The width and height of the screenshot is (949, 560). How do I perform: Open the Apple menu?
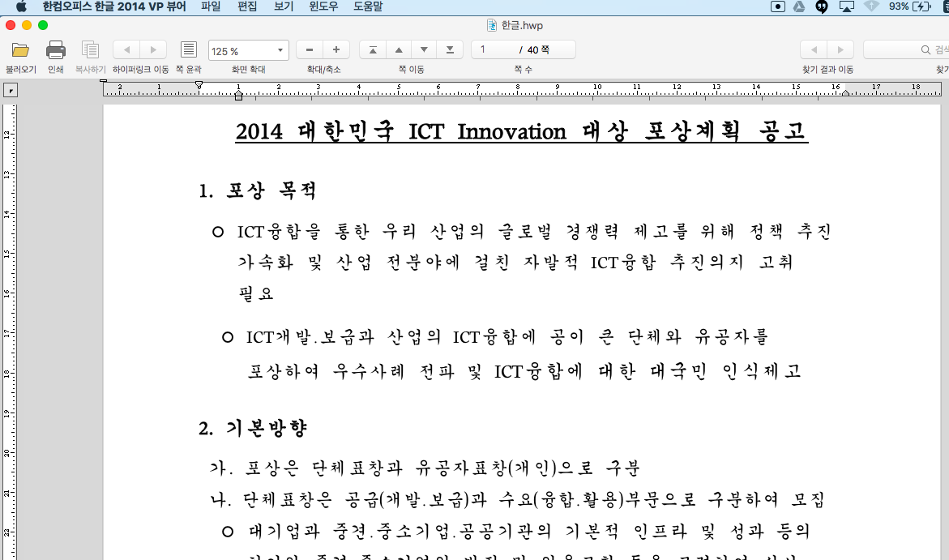[21, 6]
